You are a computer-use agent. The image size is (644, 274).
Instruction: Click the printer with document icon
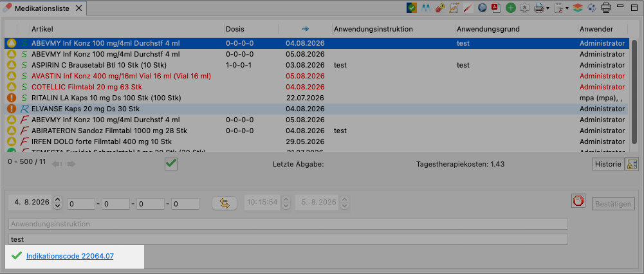539,7
